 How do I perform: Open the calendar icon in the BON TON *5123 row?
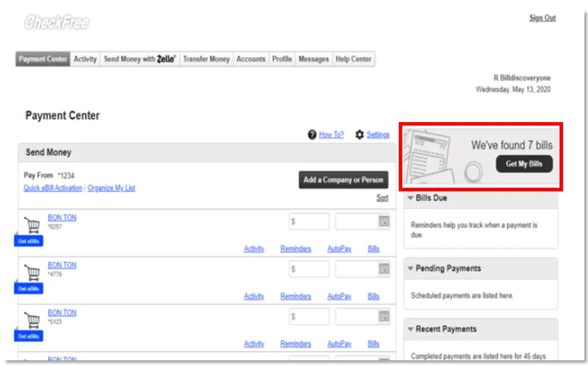click(x=384, y=316)
